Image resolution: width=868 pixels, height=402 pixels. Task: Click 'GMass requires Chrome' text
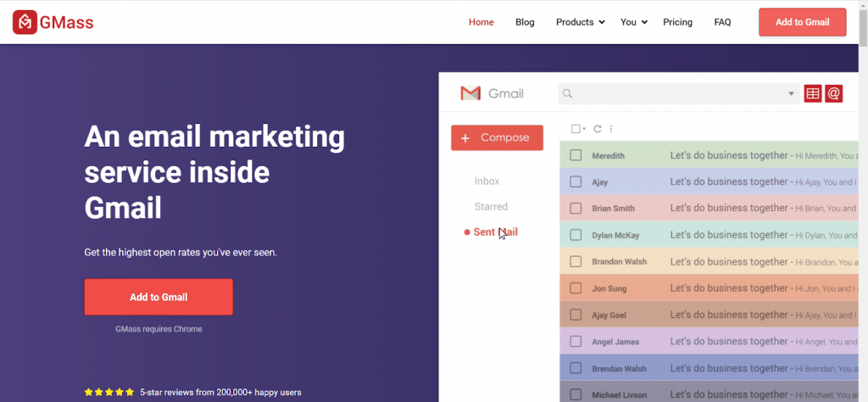[x=159, y=329]
